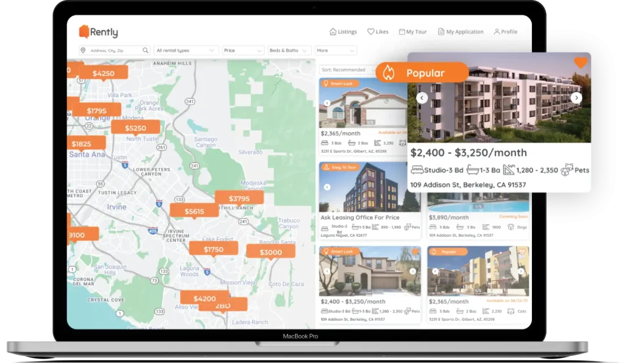Screen dimensions: 624x364
Task: Click the $5615 map price marker
Action: point(194,211)
